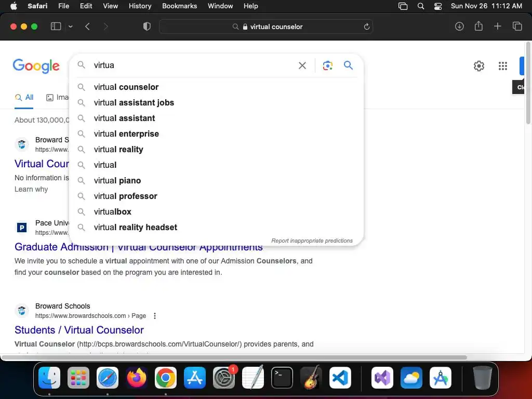Click Learn why link
532x399 pixels.
click(x=31, y=189)
